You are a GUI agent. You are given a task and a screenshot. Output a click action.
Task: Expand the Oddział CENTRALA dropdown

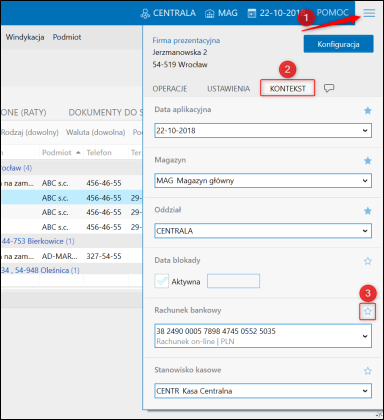tap(365, 231)
